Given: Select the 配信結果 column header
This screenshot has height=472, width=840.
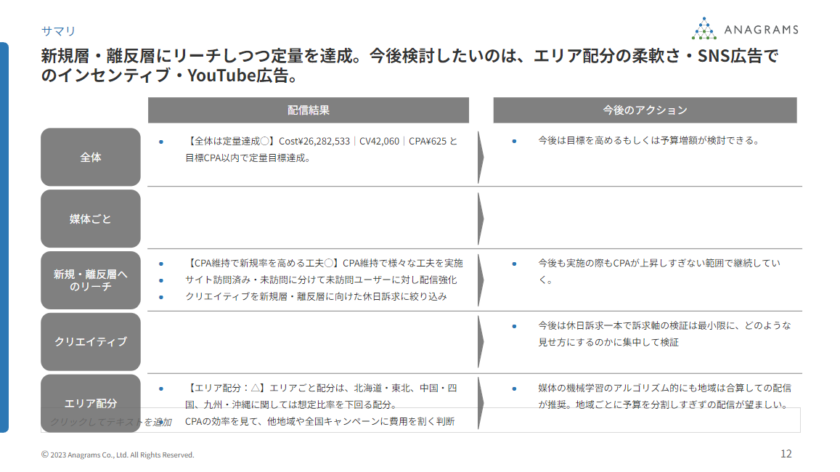Looking at the screenshot, I should click(x=308, y=110).
